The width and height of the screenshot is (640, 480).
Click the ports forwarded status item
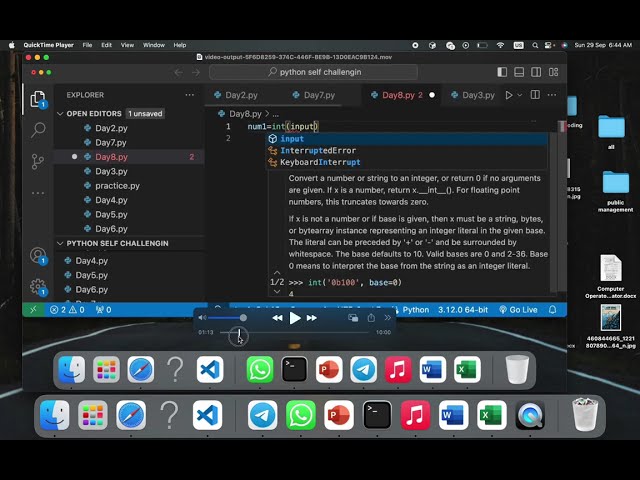pyautogui.click(x=103, y=310)
